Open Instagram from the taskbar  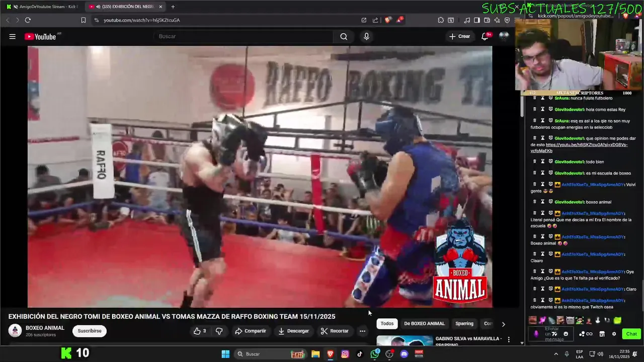click(x=345, y=354)
